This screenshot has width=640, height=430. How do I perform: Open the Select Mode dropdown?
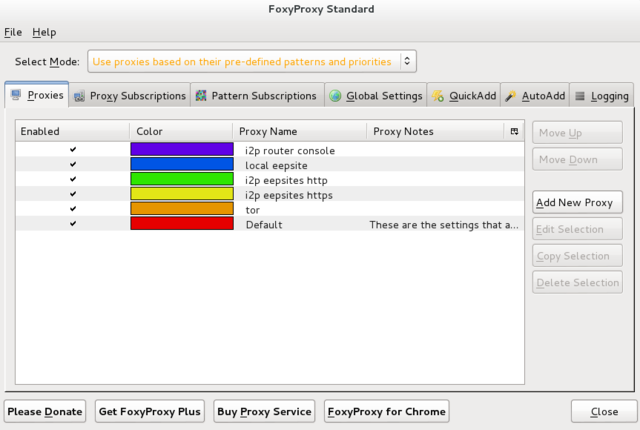pyautogui.click(x=252, y=62)
